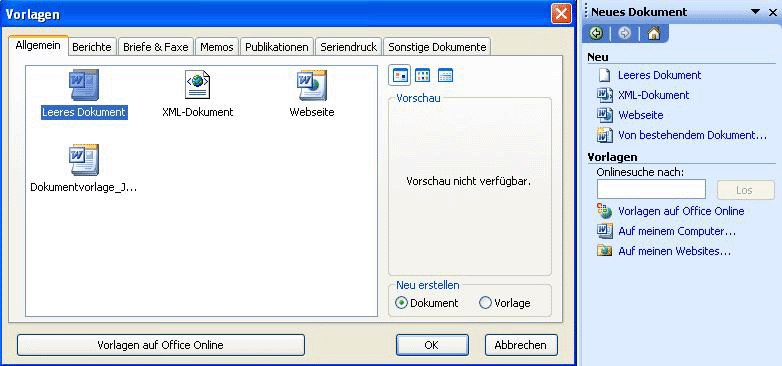Switch to list view icon
This screenshot has width=782, height=366.
422,75
